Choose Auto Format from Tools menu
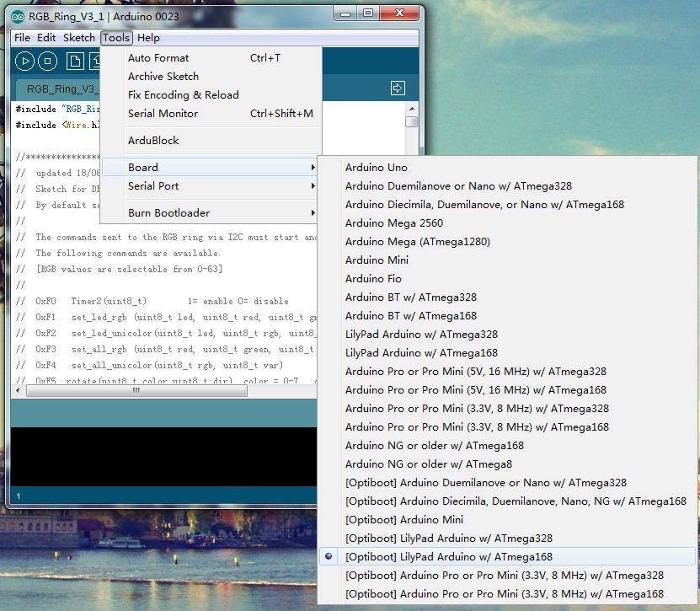Image resolution: width=700 pixels, height=611 pixels. coord(211,57)
